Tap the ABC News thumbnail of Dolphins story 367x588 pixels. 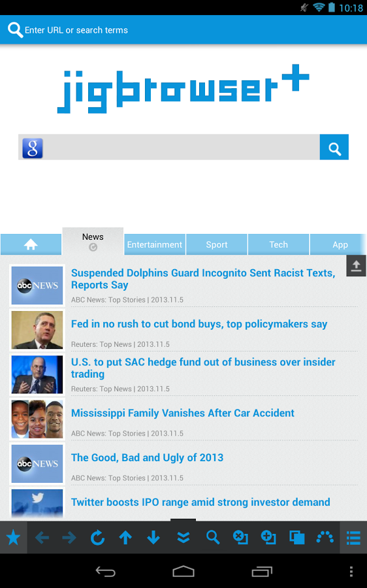point(37,286)
